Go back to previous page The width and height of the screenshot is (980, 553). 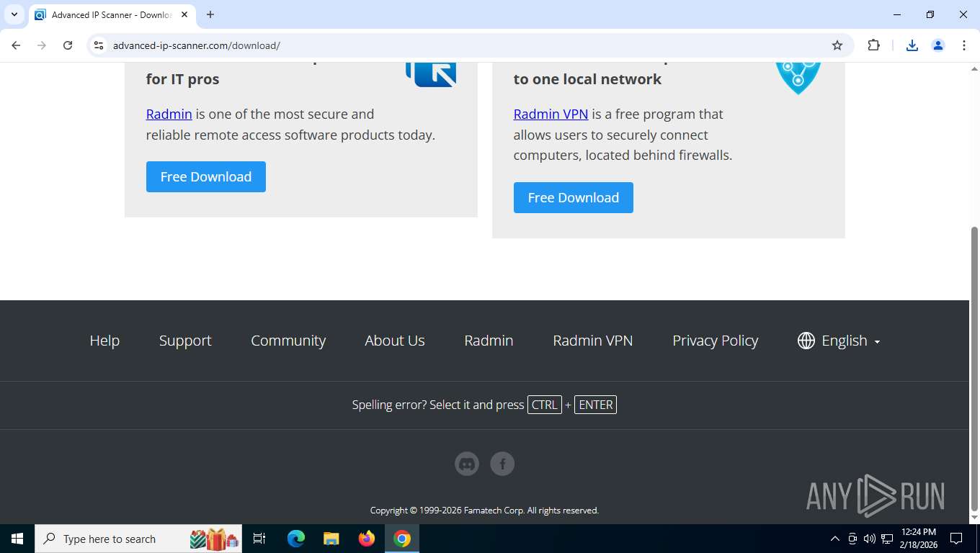point(16,45)
